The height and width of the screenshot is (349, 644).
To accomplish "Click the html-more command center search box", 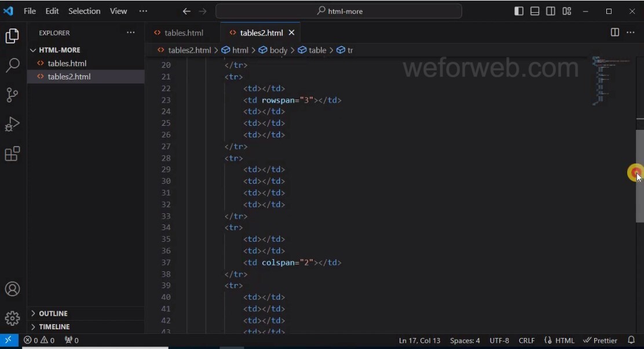I will click(339, 11).
